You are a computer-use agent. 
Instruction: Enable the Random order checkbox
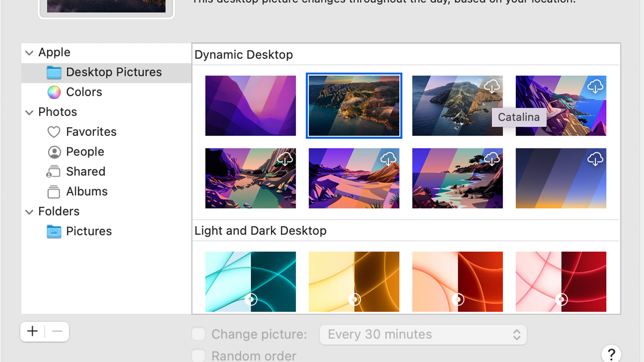[x=198, y=355]
